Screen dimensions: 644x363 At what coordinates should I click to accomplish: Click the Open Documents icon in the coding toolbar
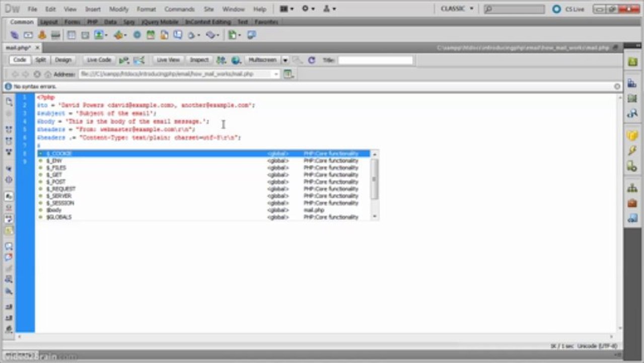pyautogui.click(x=9, y=101)
